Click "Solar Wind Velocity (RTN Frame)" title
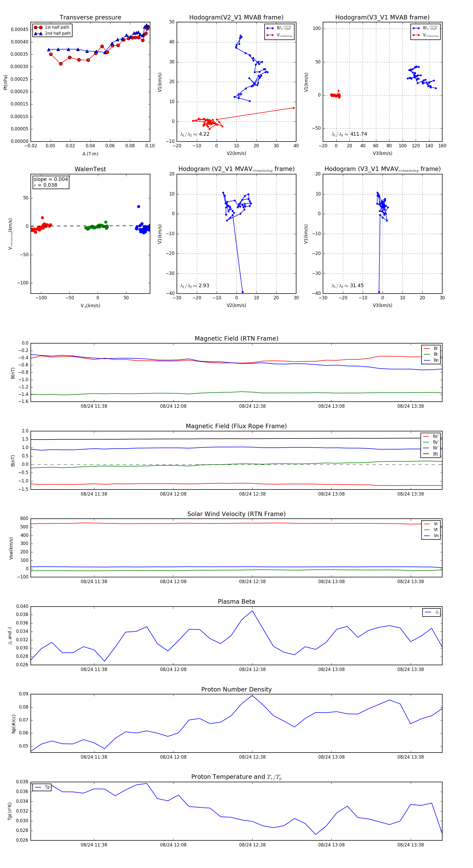 coord(236,514)
